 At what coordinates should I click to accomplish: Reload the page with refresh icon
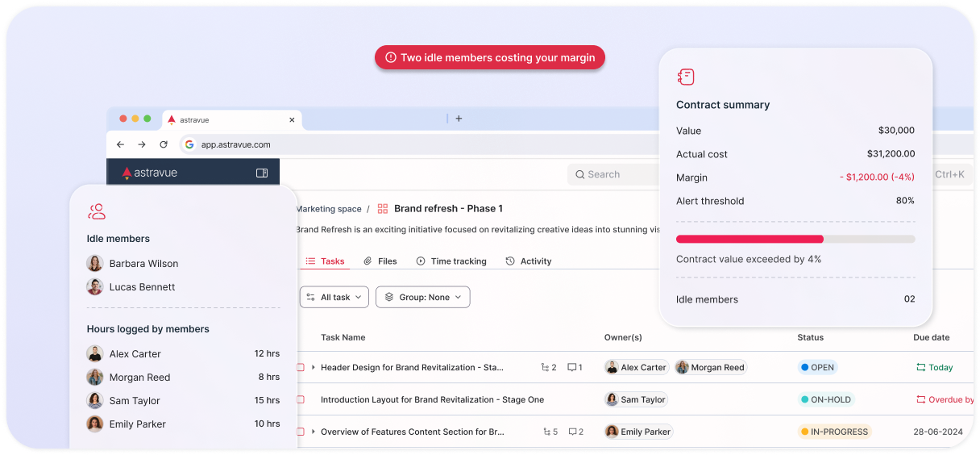pos(164,144)
